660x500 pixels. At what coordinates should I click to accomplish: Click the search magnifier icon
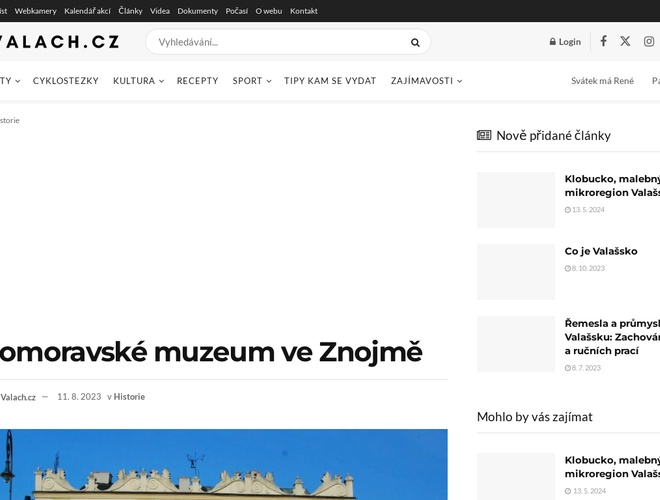(x=415, y=42)
